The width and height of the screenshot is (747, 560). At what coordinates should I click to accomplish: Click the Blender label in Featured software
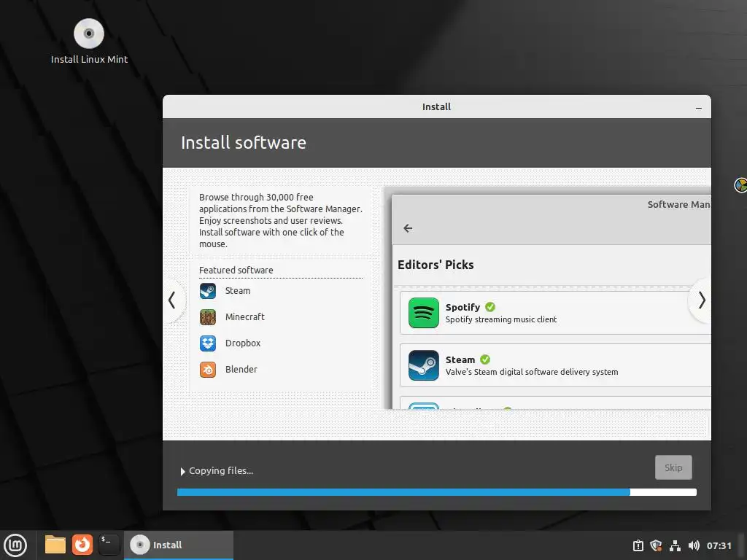tap(241, 370)
